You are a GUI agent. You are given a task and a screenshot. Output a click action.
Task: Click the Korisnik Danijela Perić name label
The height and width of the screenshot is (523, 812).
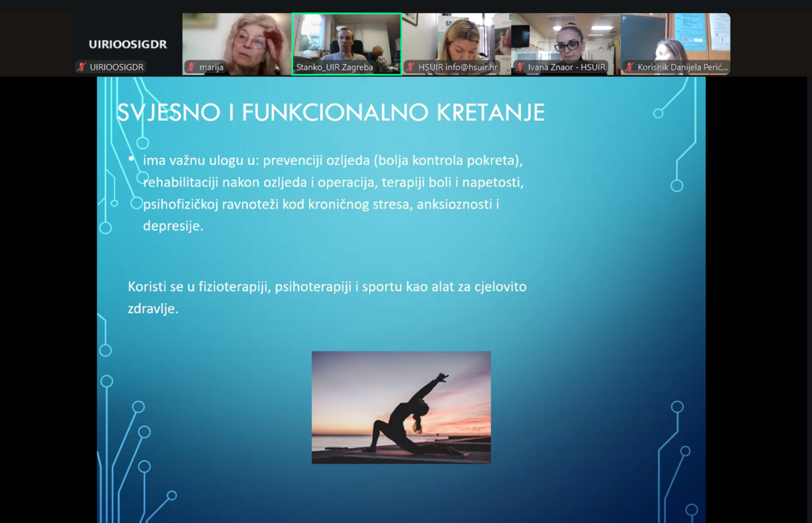(682, 68)
